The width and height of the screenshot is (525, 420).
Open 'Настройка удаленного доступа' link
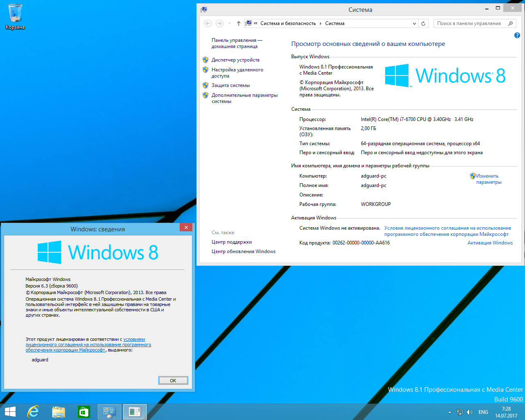pyautogui.click(x=237, y=73)
